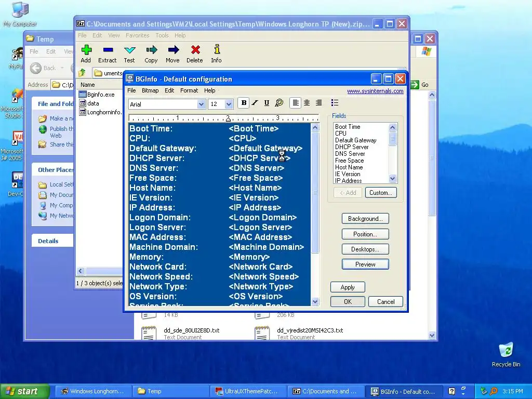Open the Arial font dropdown

201,104
